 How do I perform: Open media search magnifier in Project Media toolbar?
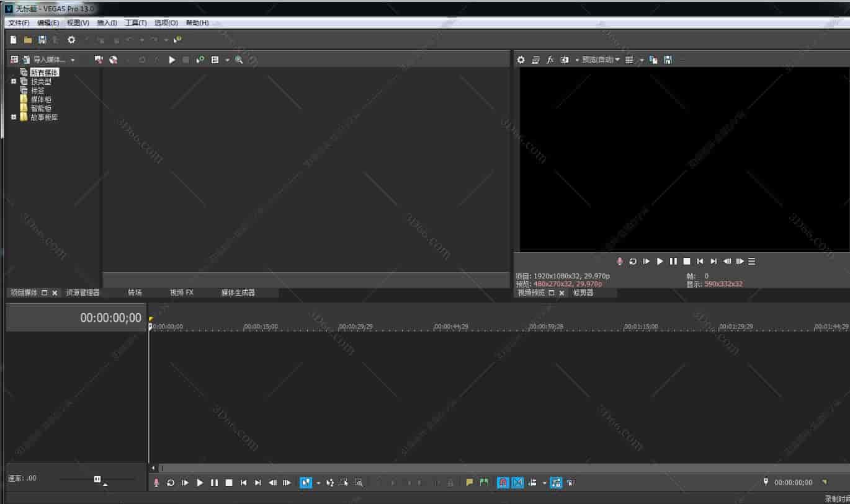pos(239,60)
